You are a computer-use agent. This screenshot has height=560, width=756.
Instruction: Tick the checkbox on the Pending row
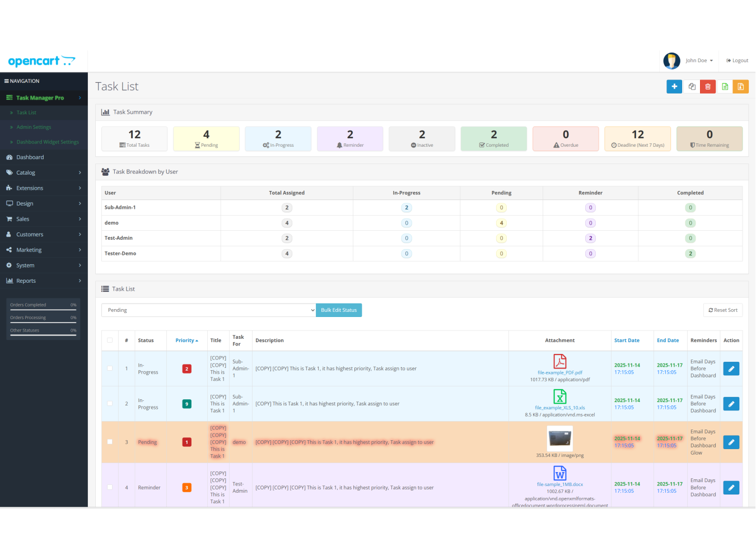(x=110, y=442)
